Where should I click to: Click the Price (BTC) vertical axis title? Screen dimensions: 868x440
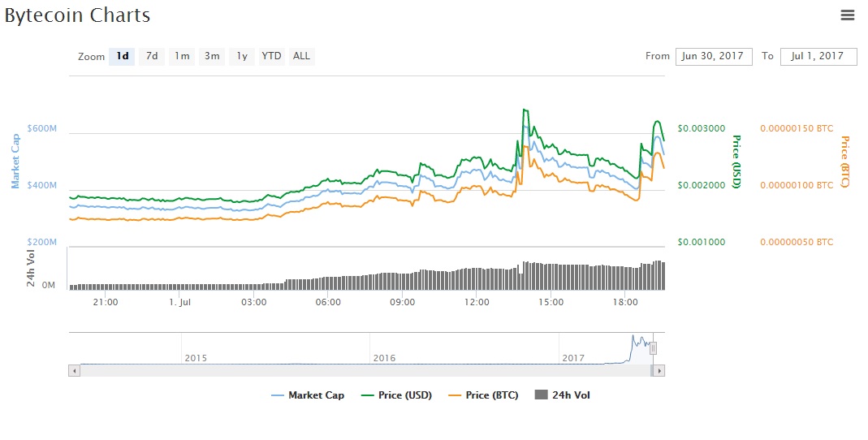(844, 162)
